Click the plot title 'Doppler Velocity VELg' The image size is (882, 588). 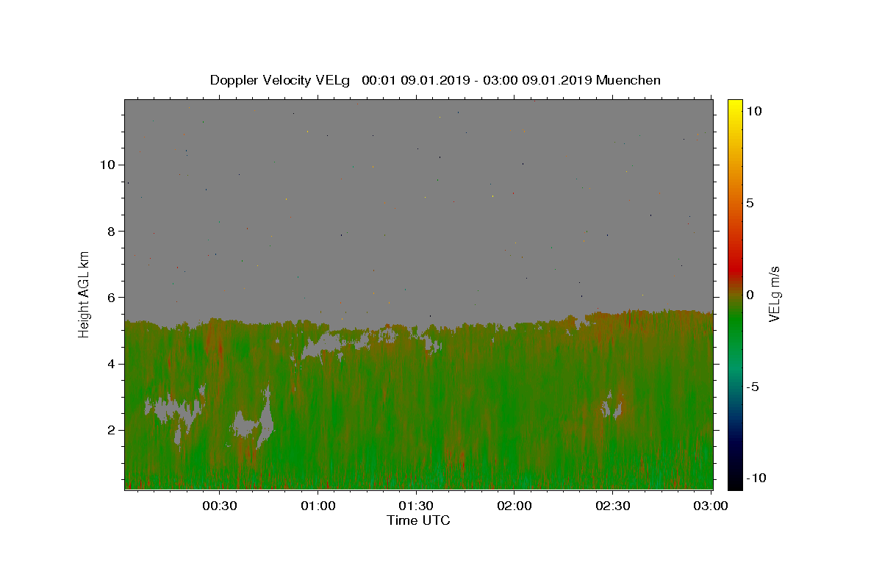click(282, 80)
